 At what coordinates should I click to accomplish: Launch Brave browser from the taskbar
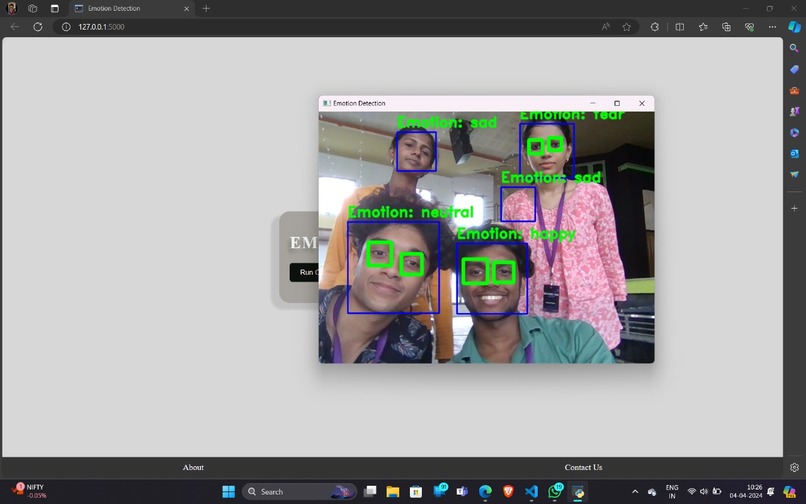click(508, 492)
